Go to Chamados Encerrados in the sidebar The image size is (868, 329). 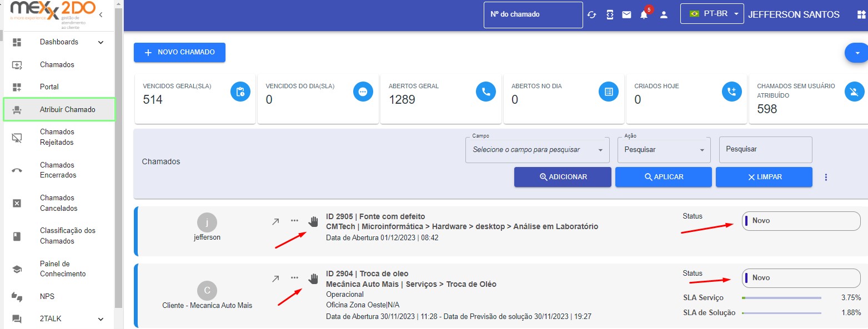point(58,170)
